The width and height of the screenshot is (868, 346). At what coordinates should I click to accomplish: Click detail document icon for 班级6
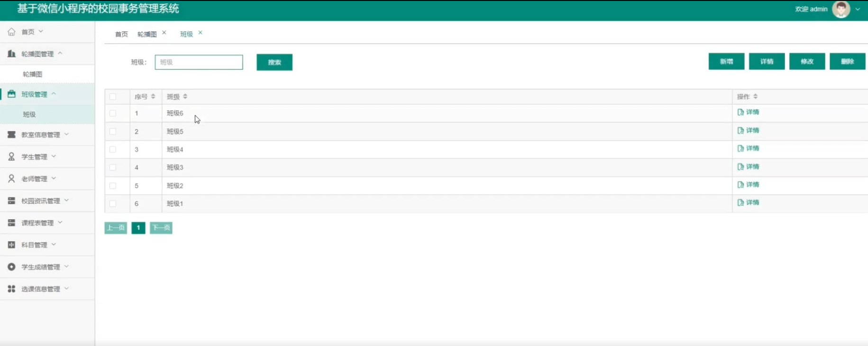(740, 112)
